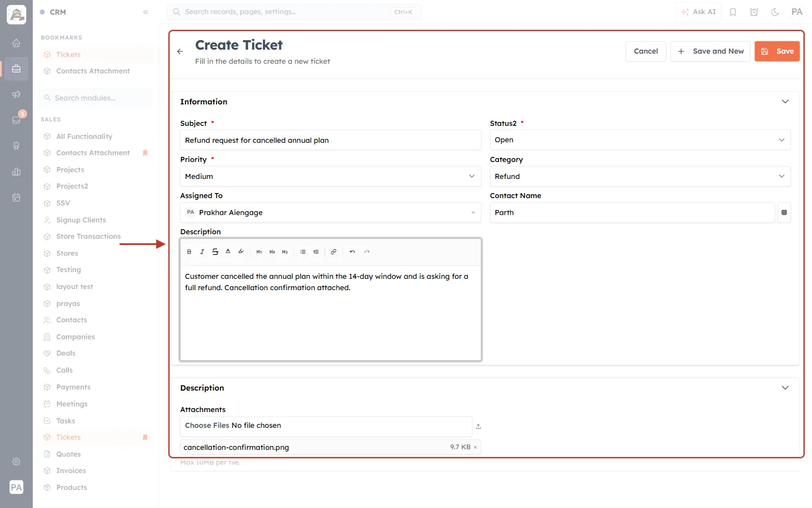
Task: Open the Status2 dropdown showing Open
Action: click(x=640, y=140)
